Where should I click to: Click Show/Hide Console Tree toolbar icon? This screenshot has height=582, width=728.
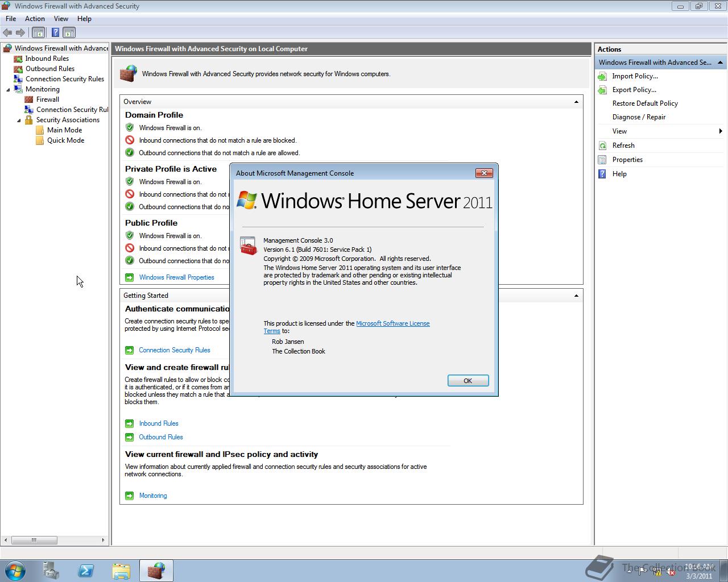click(x=38, y=33)
